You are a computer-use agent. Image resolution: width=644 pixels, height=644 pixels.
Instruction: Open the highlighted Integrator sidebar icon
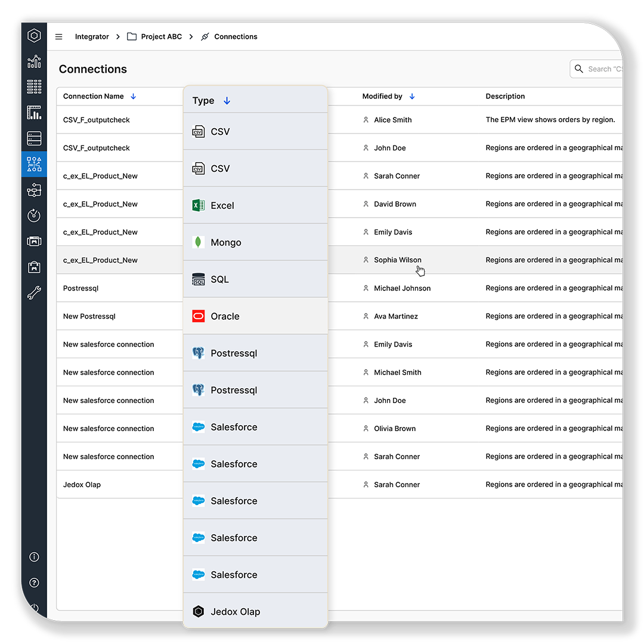point(34,163)
